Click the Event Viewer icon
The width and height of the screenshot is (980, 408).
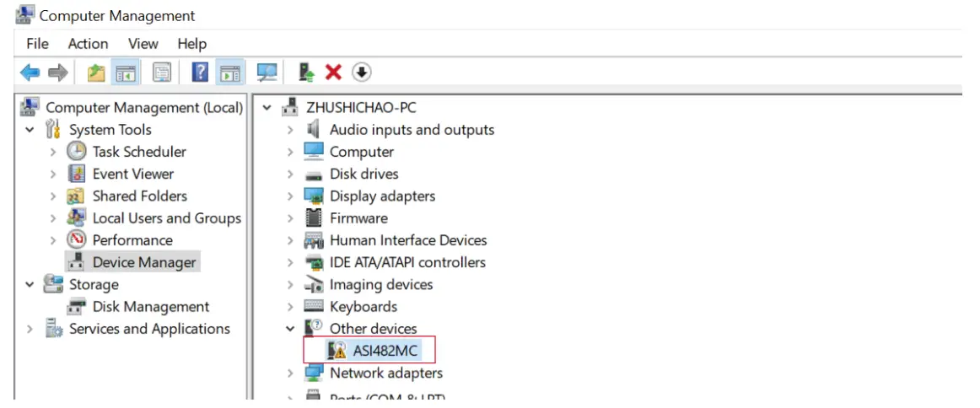coord(76,174)
